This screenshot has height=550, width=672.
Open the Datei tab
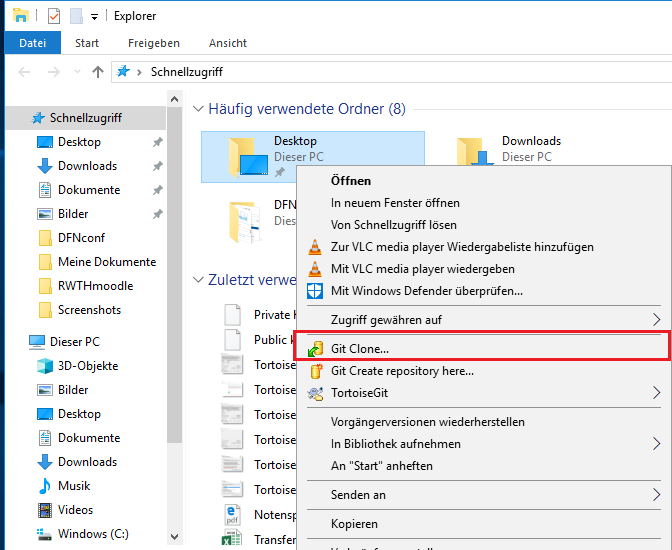pyautogui.click(x=33, y=43)
